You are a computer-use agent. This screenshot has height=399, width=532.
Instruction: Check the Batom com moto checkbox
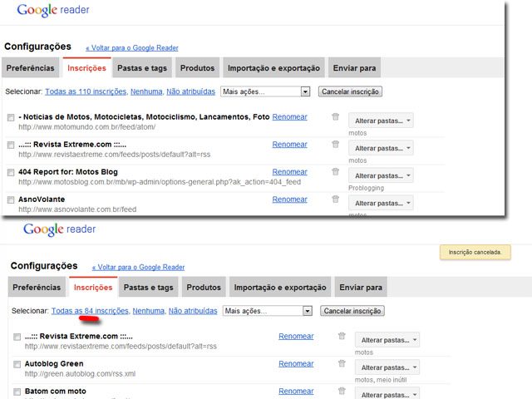17,392
